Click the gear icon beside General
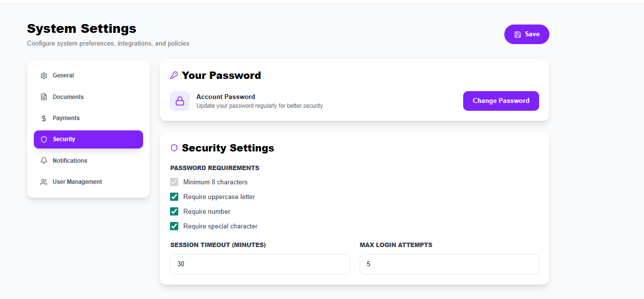 (x=44, y=76)
